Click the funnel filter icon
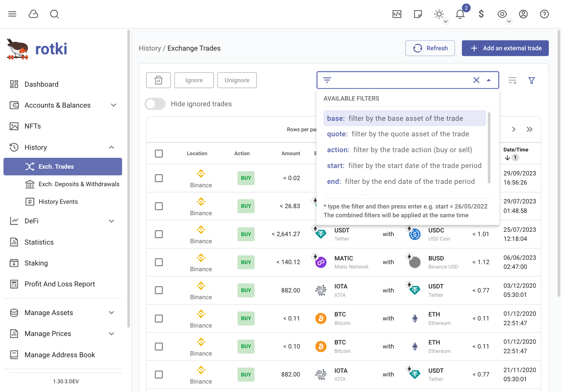562x392 pixels. (532, 80)
